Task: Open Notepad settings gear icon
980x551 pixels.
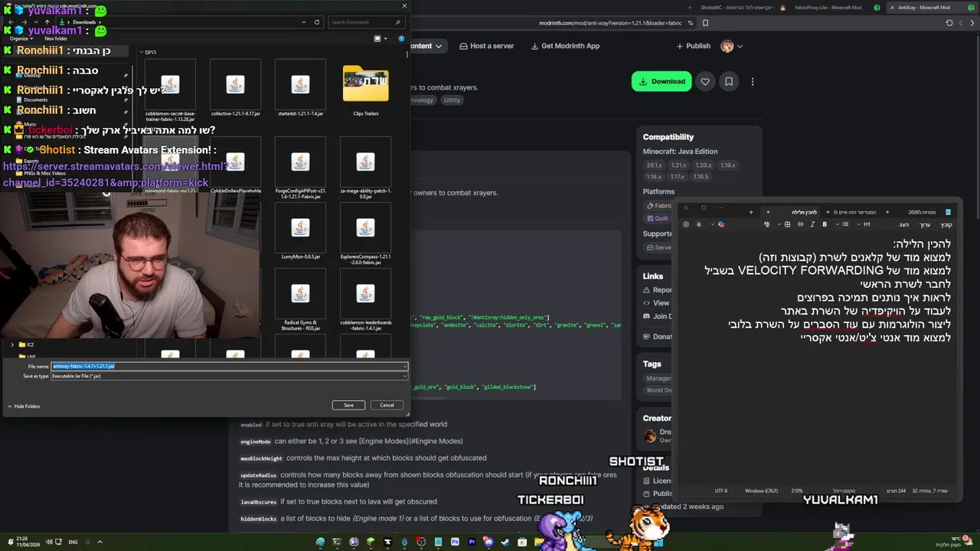Action: click(x=686, y=224)
